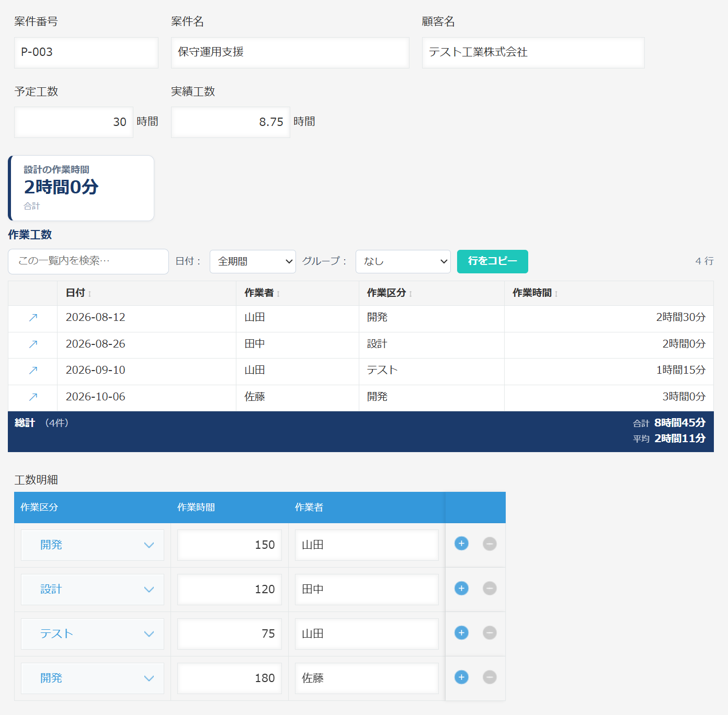
Task: Add row after the 150 minute 山田 entry
Action: click(x=461, y=544)
